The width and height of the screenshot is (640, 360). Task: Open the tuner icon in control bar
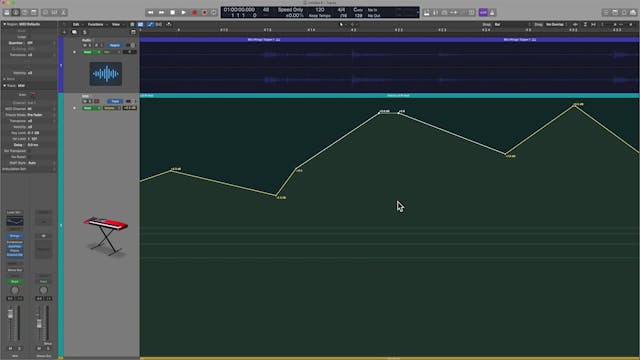point(436,13)
